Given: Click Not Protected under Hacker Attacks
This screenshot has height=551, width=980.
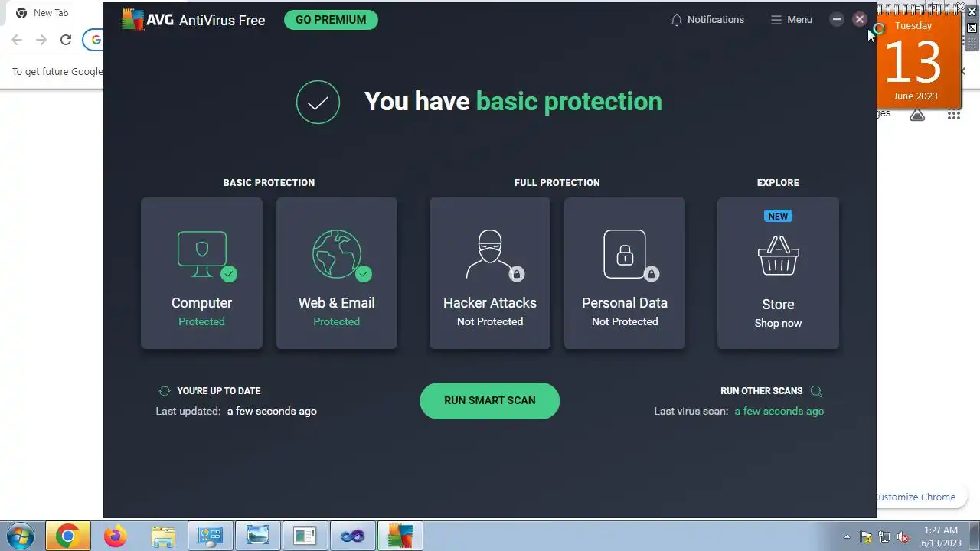Looking at the screenshot, I should pyautogui.click(x=490, y=322).
